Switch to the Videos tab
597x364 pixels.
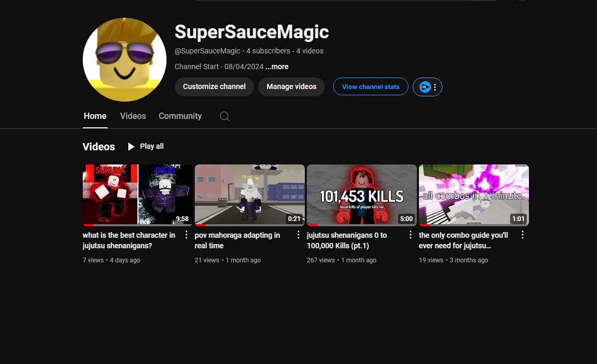pos(133,116)
